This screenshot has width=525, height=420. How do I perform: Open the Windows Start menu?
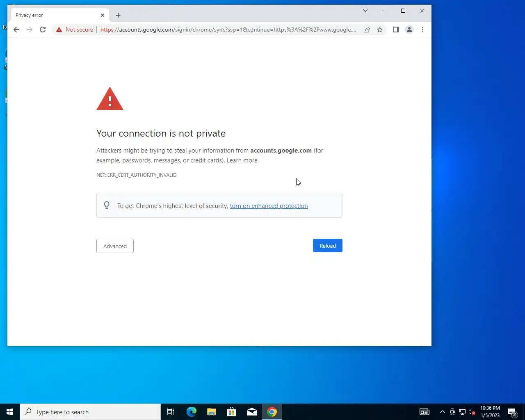tap(10, 412)
